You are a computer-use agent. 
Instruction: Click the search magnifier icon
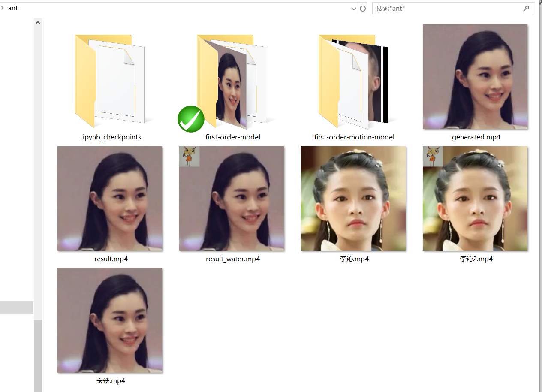[x=526, y=8]
